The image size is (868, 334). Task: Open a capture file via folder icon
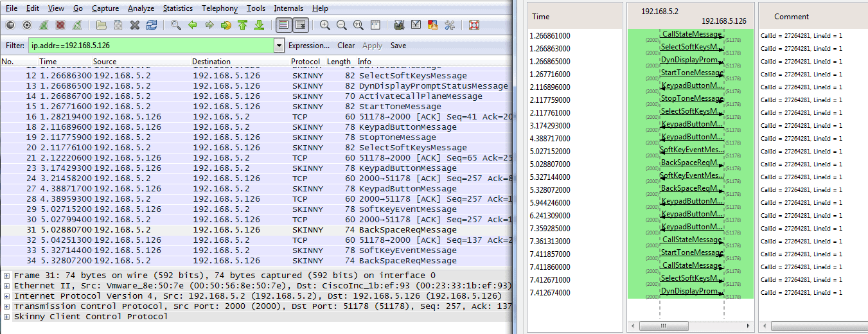coord(102,25)
